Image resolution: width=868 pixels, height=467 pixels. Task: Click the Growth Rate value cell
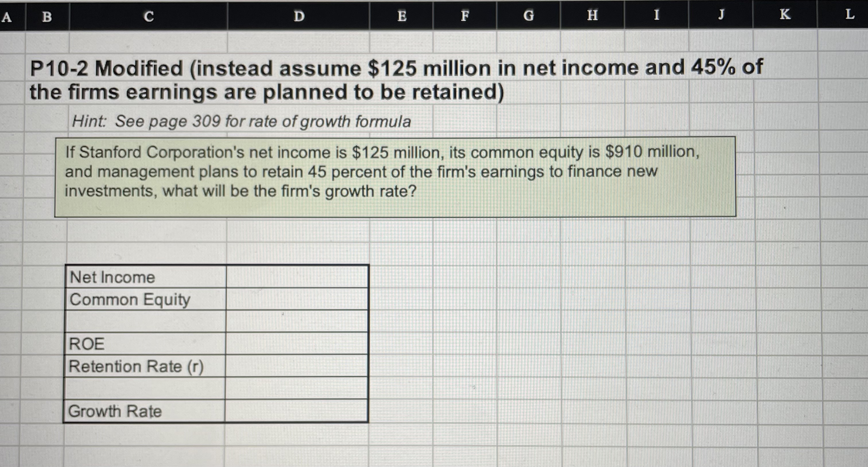pyautogui.click(x=296, y=411)
